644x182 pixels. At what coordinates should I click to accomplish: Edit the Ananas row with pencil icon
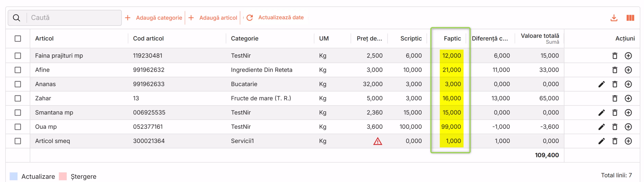(602, 84)
